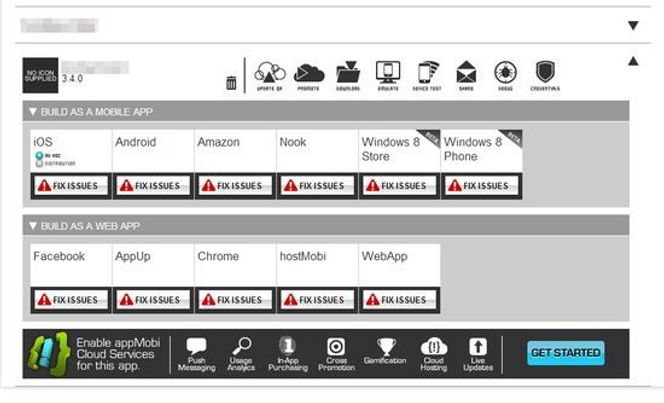The image size is (664, 403).
Task: Click Fix Issues under hostMobi
Action: click(317, 300)
